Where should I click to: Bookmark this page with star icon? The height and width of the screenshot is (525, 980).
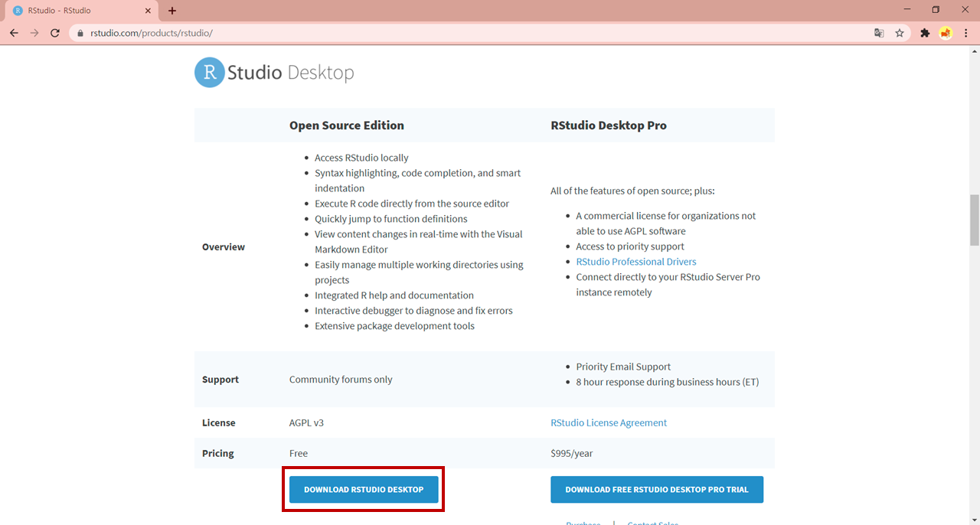point(900,33)
